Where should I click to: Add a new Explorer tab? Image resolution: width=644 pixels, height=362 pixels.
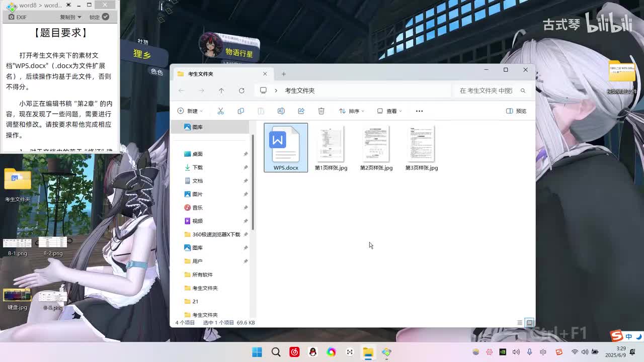(x=284, y=74)
